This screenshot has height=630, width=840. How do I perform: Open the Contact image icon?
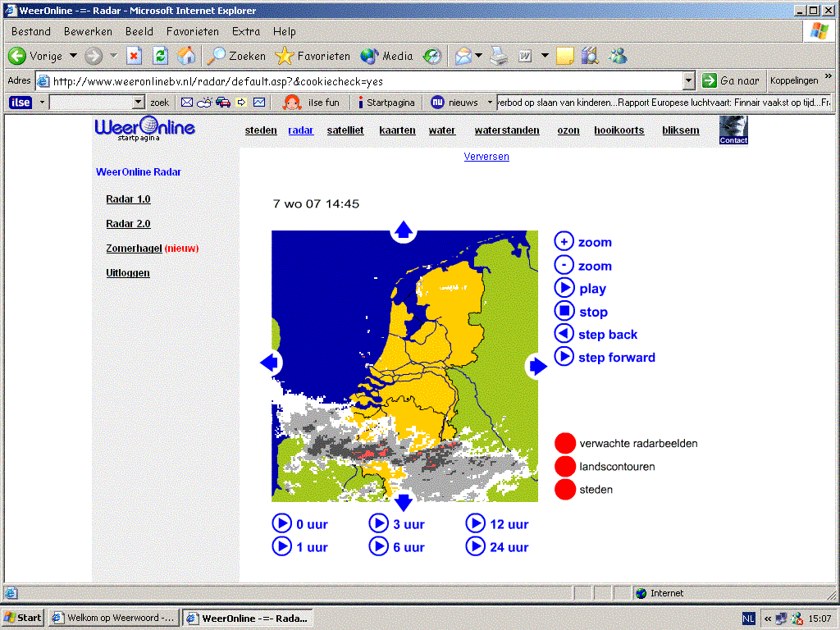(x=733, y=130)
